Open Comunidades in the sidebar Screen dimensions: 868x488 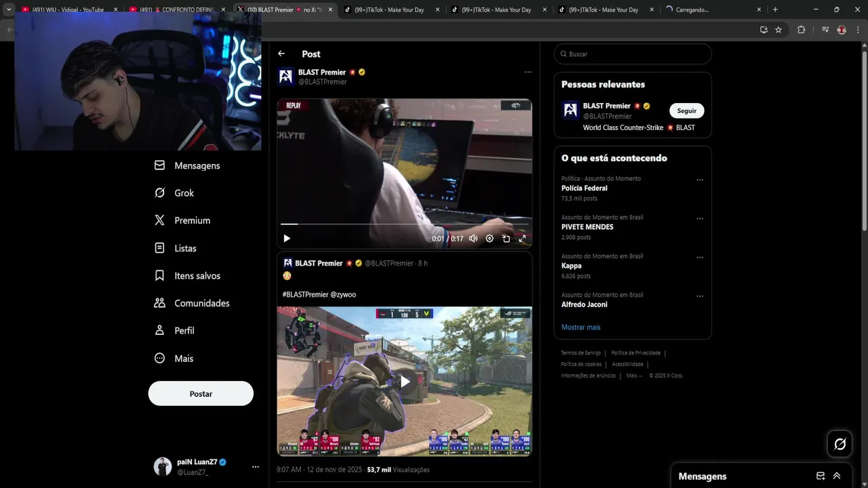click(191, 303)
